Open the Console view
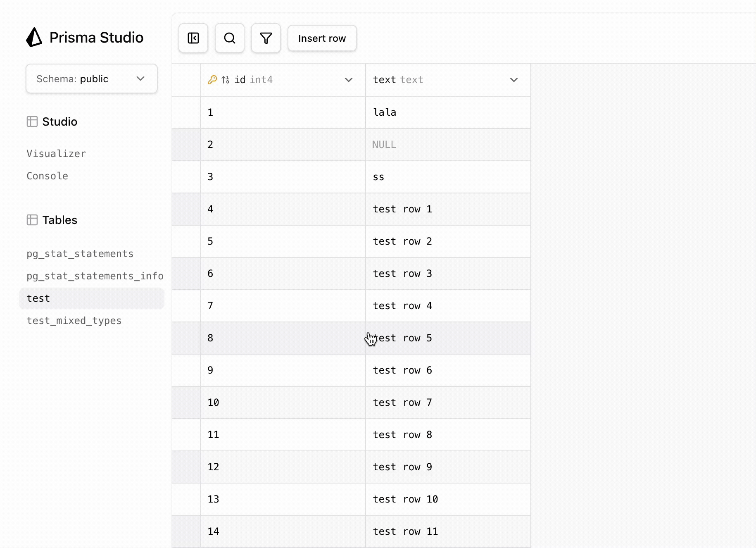The height and width of the screenshot is (548, 756). pos(47,176)
